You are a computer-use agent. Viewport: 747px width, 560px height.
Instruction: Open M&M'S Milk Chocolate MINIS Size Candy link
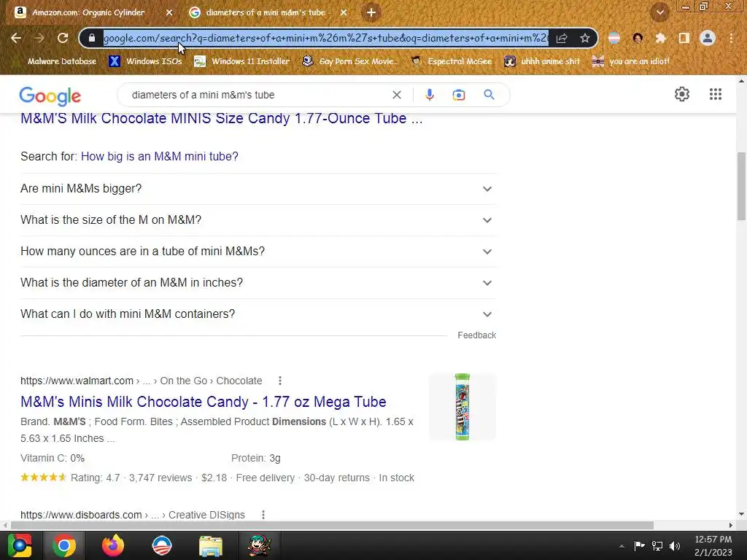pos(222,118)
